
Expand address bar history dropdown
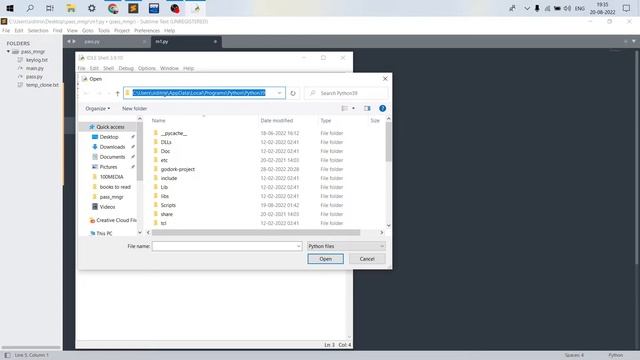coord(280,93)
